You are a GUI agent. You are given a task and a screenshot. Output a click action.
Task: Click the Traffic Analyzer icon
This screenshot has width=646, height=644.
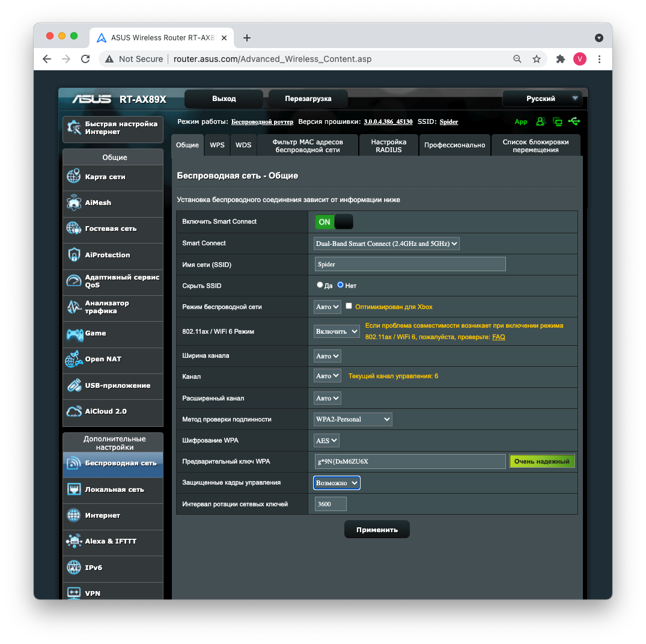tap(74, 307)
